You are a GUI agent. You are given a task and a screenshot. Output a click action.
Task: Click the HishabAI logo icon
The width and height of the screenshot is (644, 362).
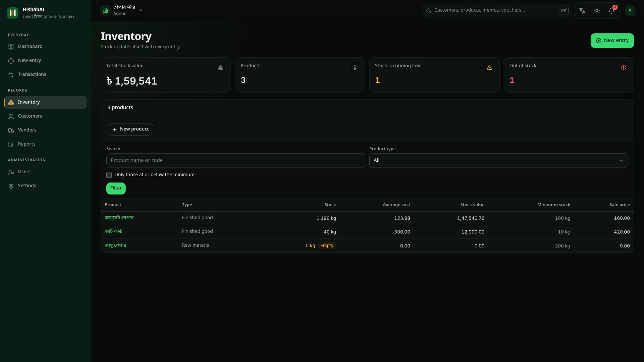click(12, 13)
